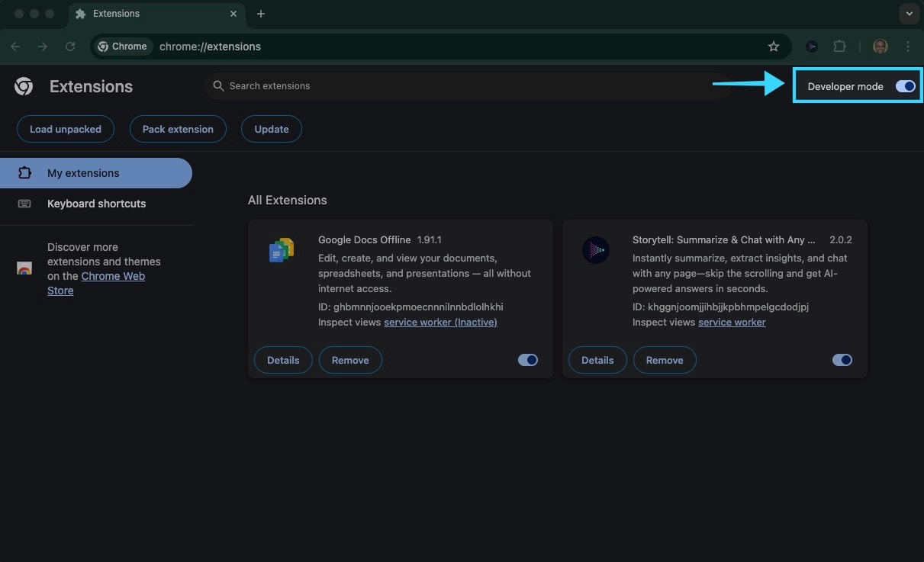This screenshot has height=562, width=924.
Task: Turn off the Storytell extension toggle
Action: (x=842, y=360)
